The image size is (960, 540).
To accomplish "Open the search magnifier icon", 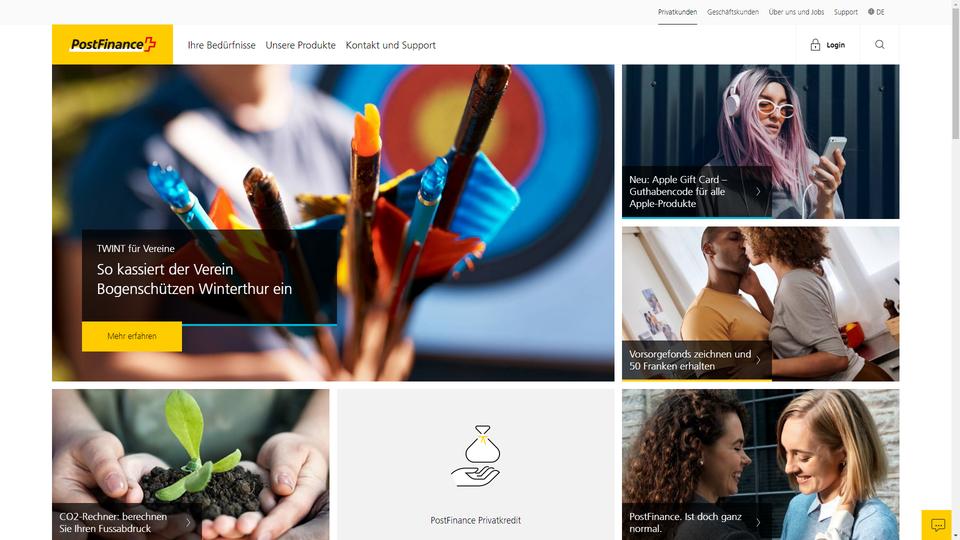I will pyautogui.click(x=880, y=45).
